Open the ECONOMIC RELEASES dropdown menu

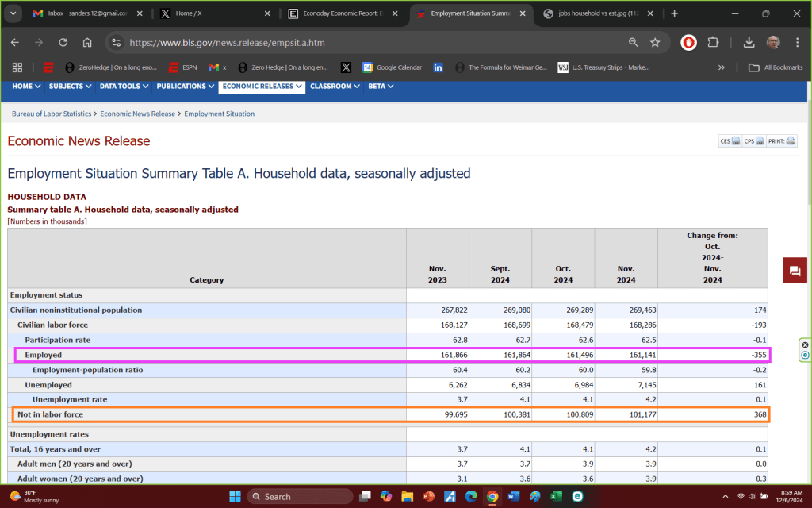pos(262,86)
